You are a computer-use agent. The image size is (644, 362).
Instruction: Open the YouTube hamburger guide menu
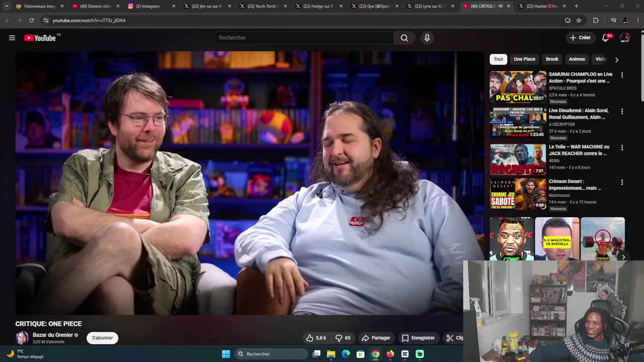click(x=12, y=38)
